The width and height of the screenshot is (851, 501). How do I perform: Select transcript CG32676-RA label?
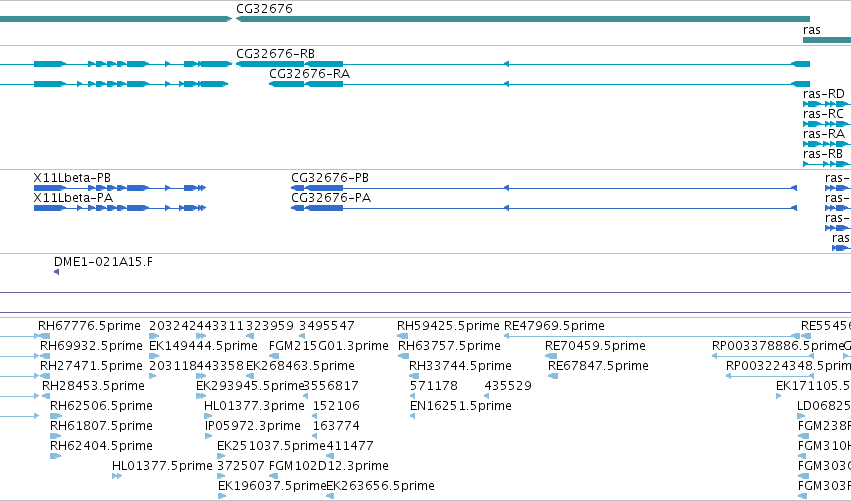click(309, 74)
